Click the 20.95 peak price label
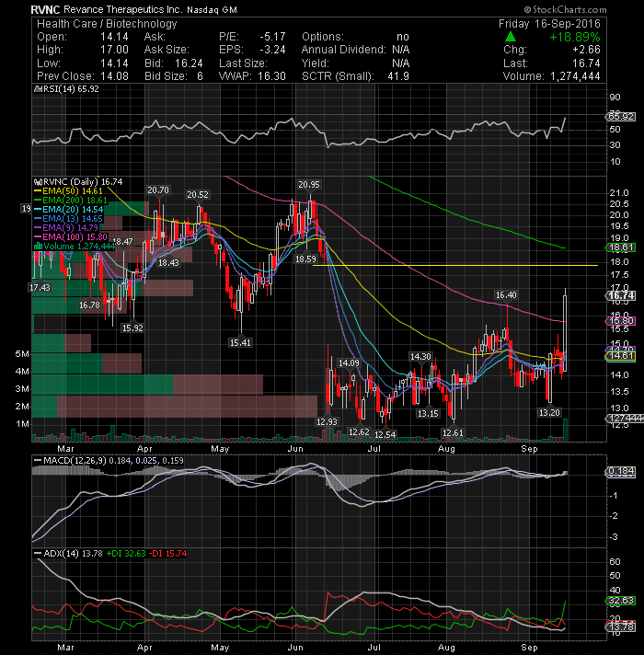 click(x=309, y=184)
